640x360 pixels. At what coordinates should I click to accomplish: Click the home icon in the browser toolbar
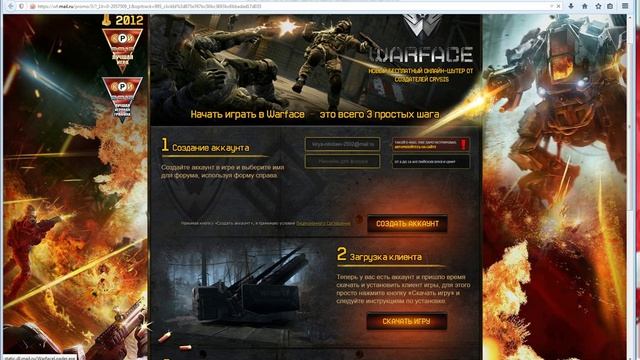point(584,6)
